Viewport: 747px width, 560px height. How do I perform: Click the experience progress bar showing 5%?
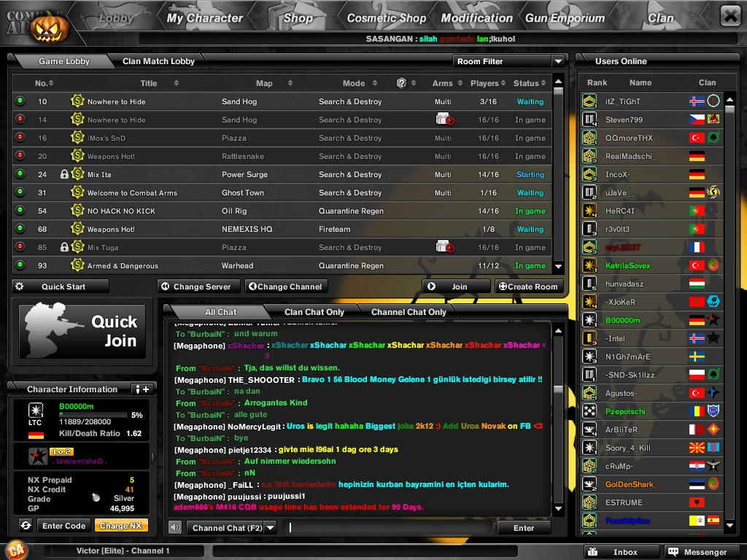(94, 415)
